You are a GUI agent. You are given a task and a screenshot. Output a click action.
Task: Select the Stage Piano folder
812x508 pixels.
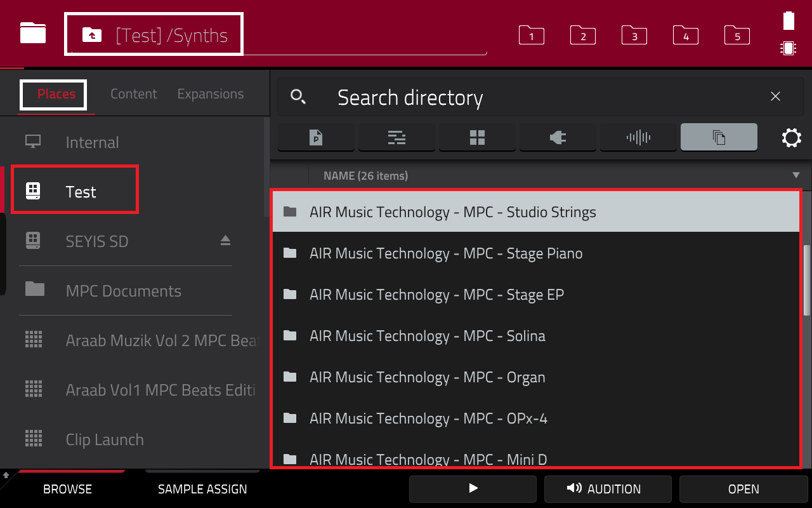536,253
